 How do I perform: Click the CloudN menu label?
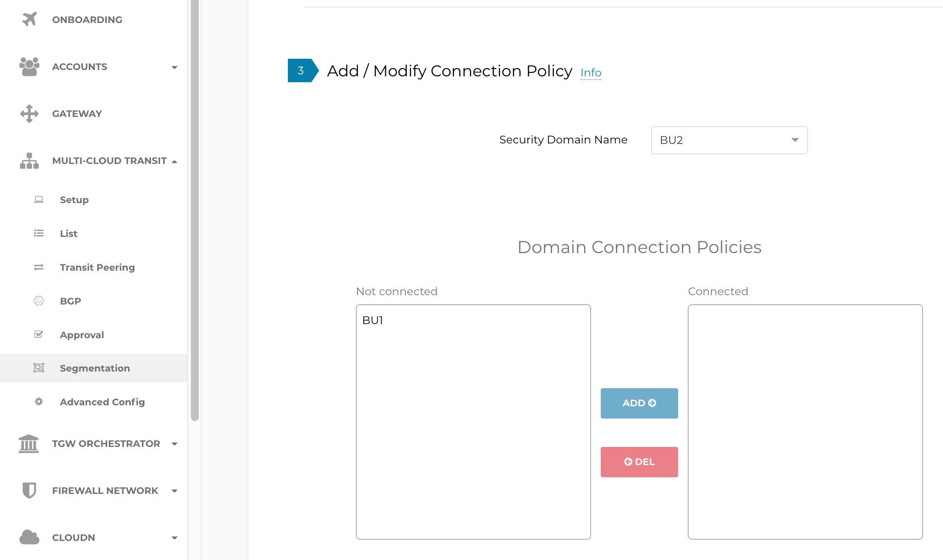click(73, 537)
